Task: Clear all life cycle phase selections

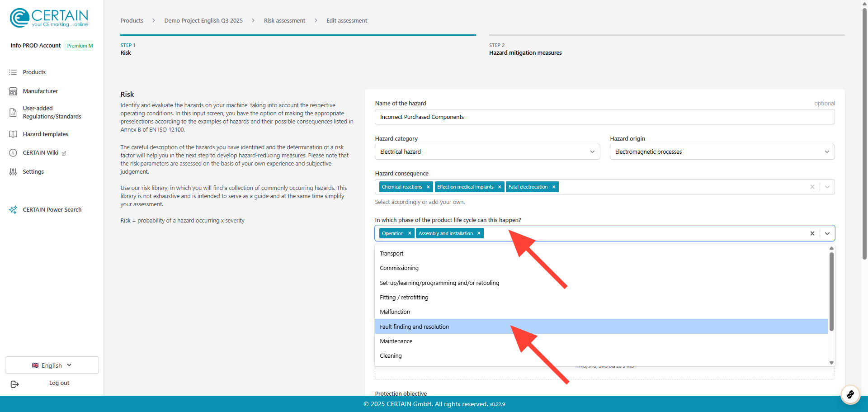Action: [x=812, y=233]
